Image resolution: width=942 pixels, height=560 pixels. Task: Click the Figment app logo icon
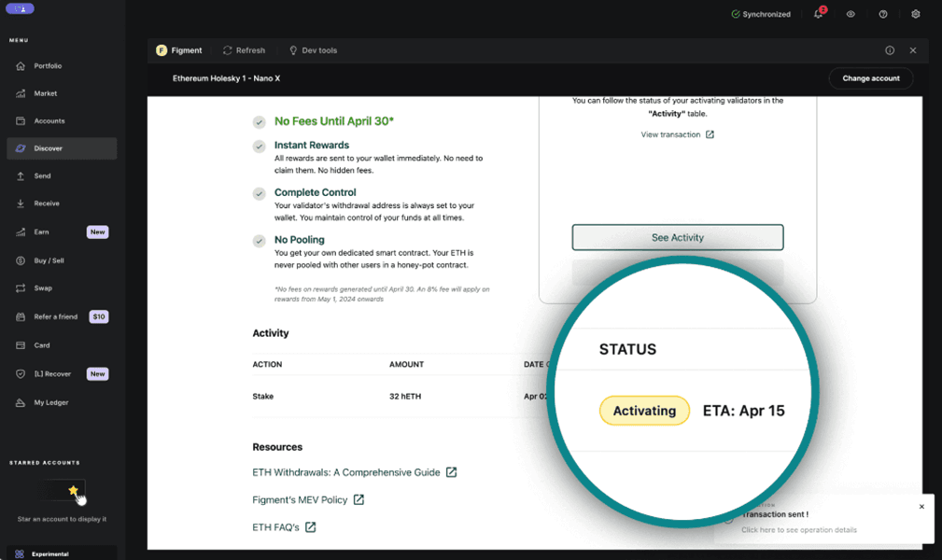(162, 50)
